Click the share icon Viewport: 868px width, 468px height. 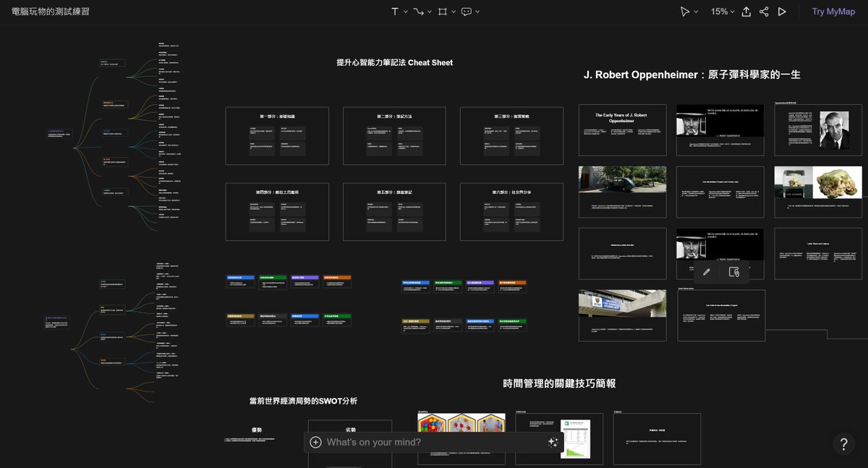pos(764,12)
